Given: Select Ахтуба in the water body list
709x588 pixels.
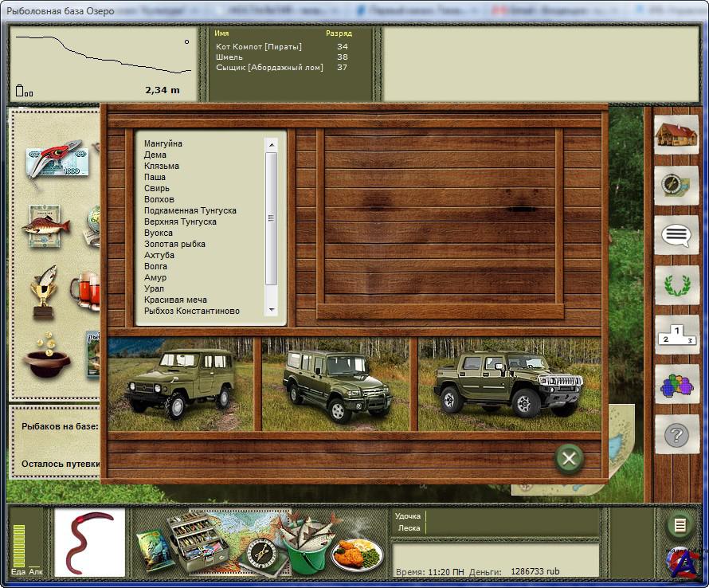Looking at the screenshot, I should click(x=159, y=256).
